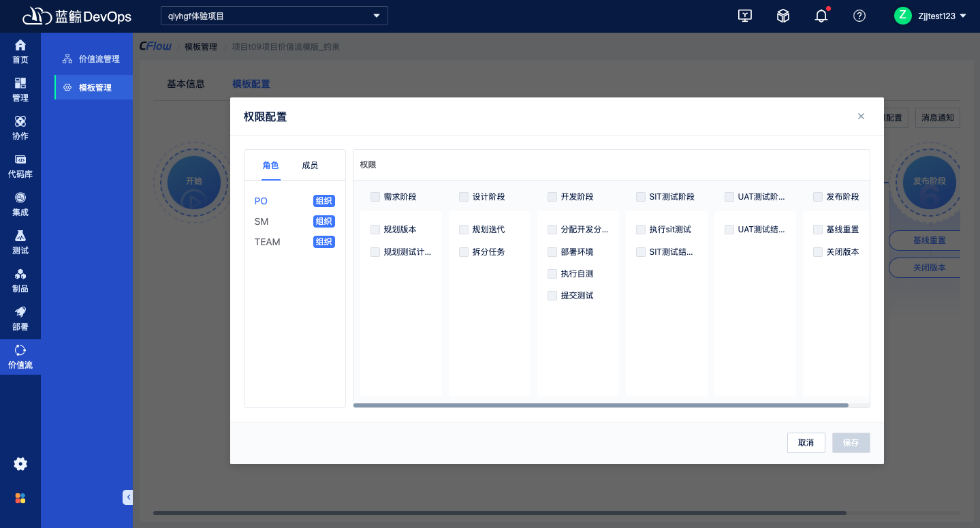Screen dimensions: 980x528
Task: Close the 权限配置 dialog with X
Action: 861,117
